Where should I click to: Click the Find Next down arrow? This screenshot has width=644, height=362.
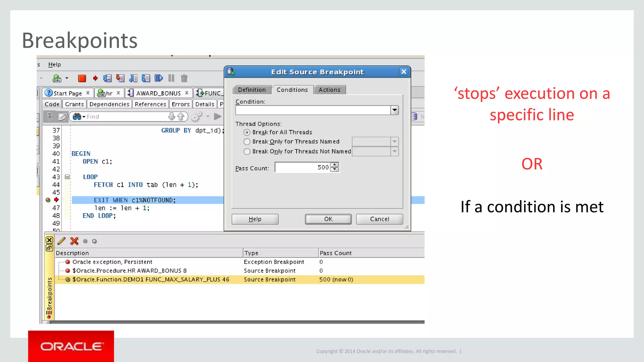click(x=171, y=117)
